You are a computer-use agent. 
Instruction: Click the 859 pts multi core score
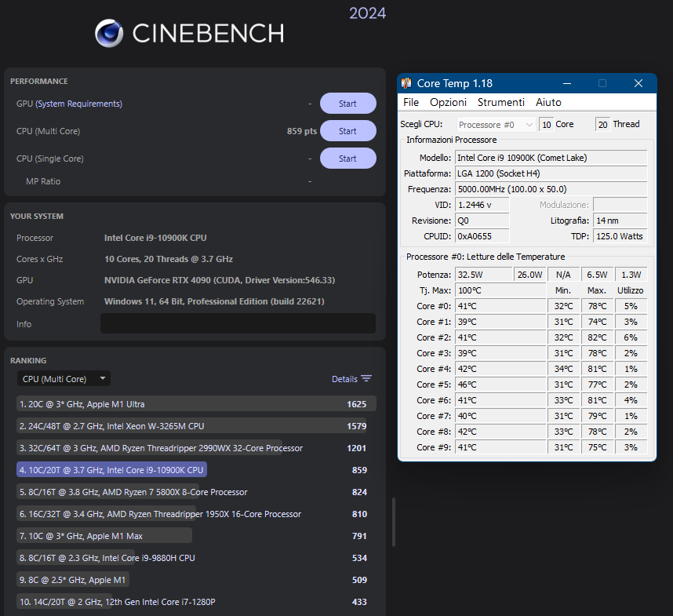[302, 131]
